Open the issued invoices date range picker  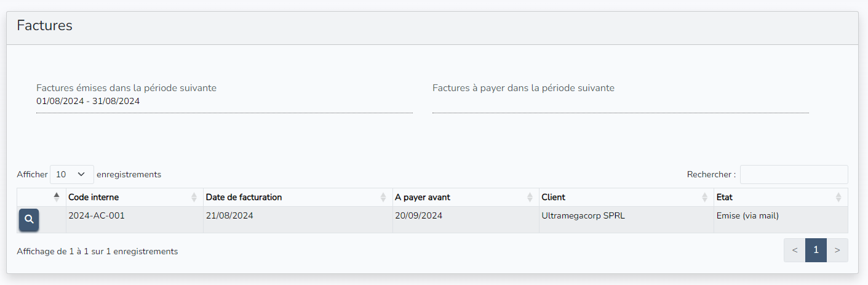click(x=224, y=102)
